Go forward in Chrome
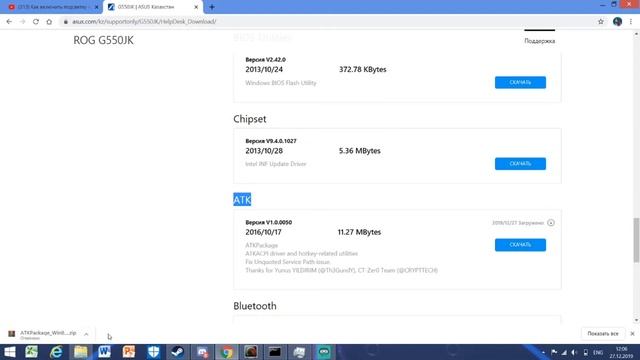This screenshot has height=360, width=640. click(x=22, y=22)
